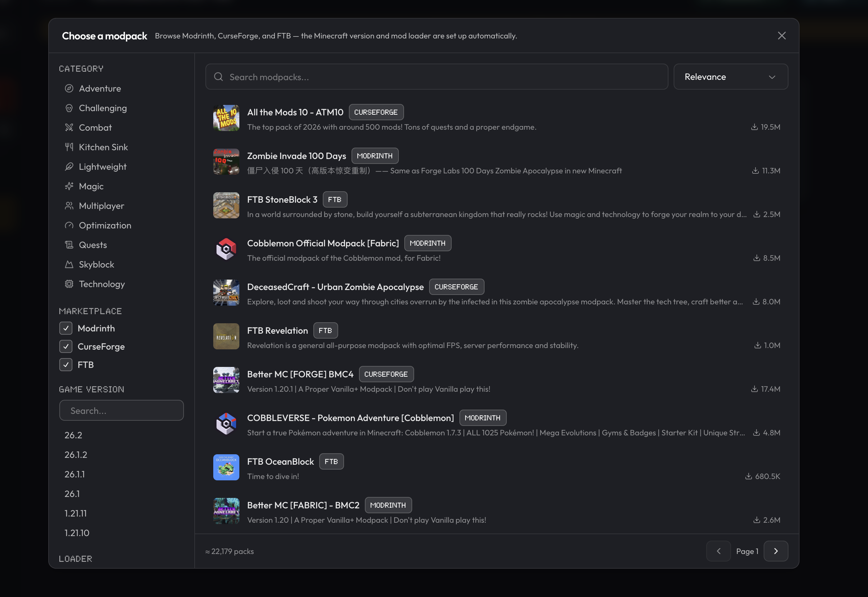
Task: Click FTB badge on FTB OceanBlock
Action: click(331, 461)
